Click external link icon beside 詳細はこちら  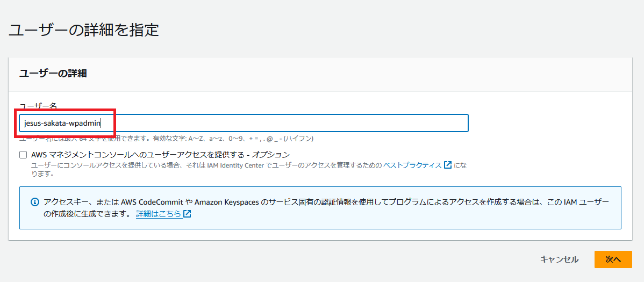pyautogui.click(x=187, y=214)
